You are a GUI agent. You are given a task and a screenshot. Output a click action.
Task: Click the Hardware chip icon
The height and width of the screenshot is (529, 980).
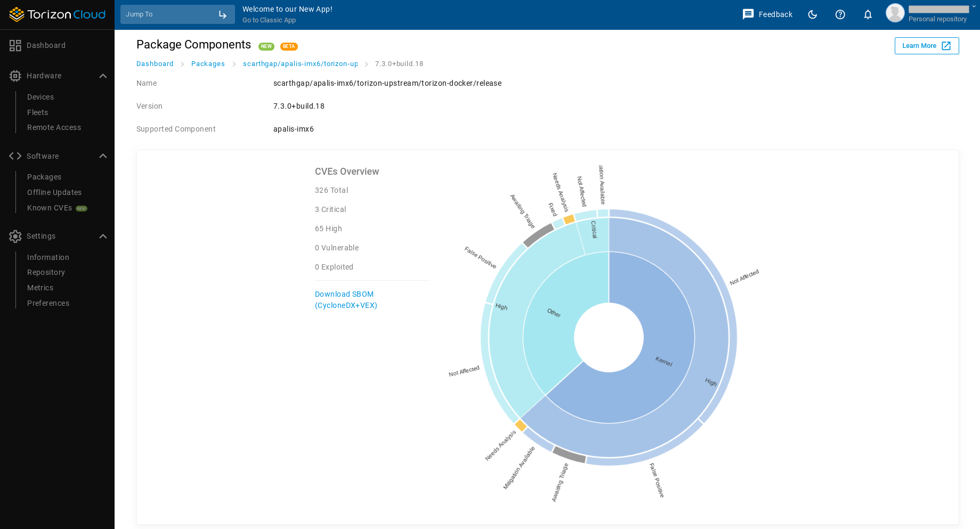(15, 76)
